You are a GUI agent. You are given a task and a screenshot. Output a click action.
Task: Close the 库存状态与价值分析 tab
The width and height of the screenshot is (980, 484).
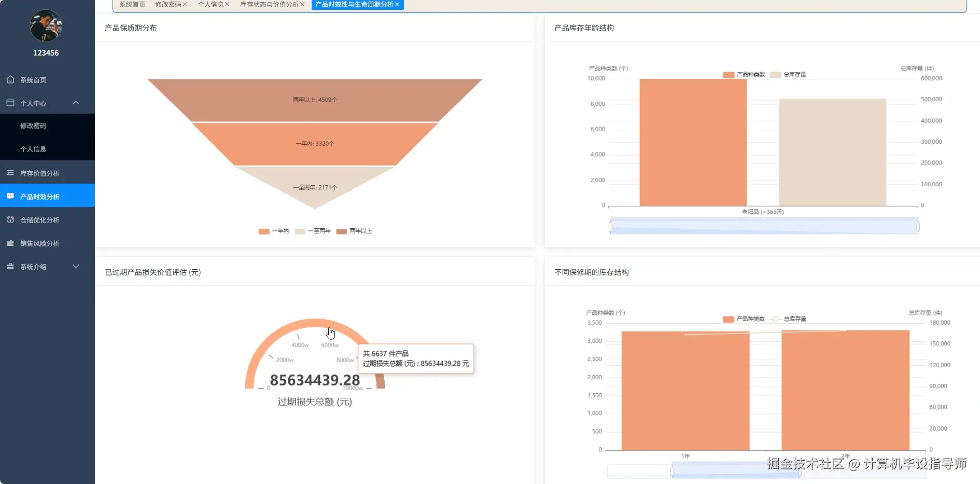click(x=302, y=4)
